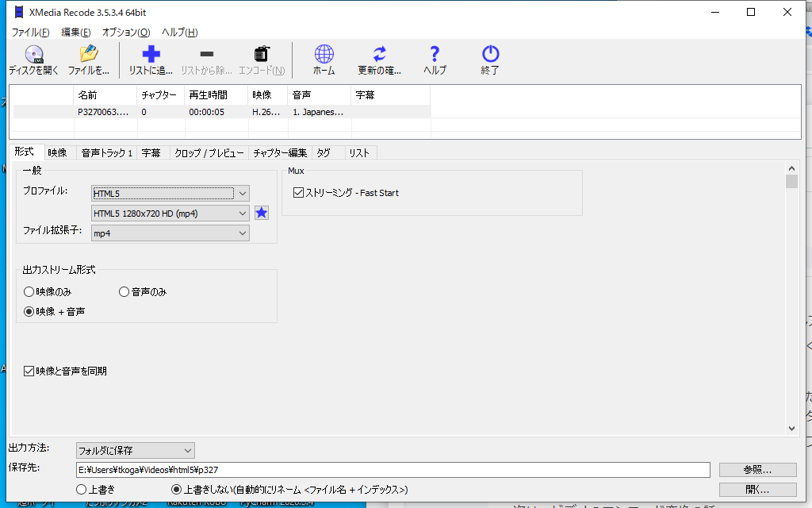
Task: Click H.26... video codec cell
Action: (266, 112)
